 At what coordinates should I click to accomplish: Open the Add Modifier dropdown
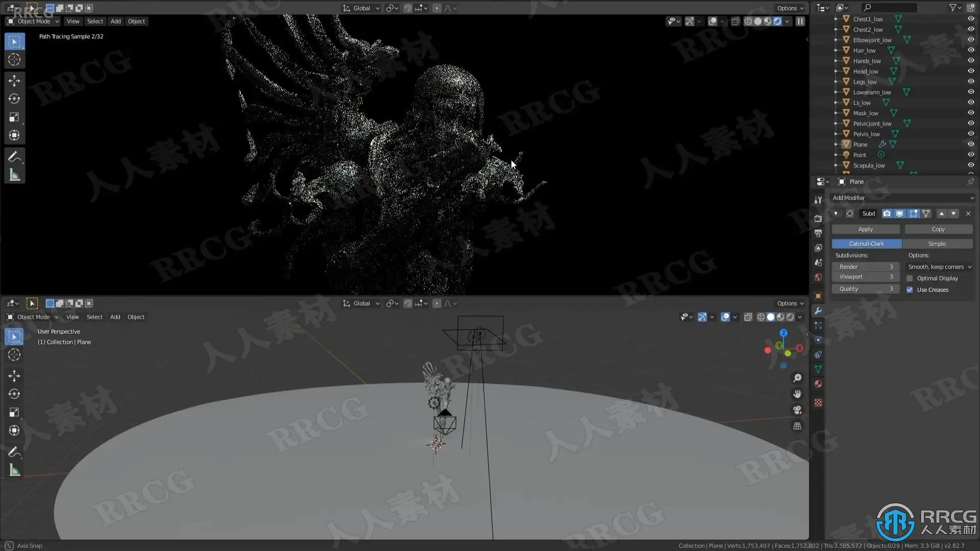902,198
